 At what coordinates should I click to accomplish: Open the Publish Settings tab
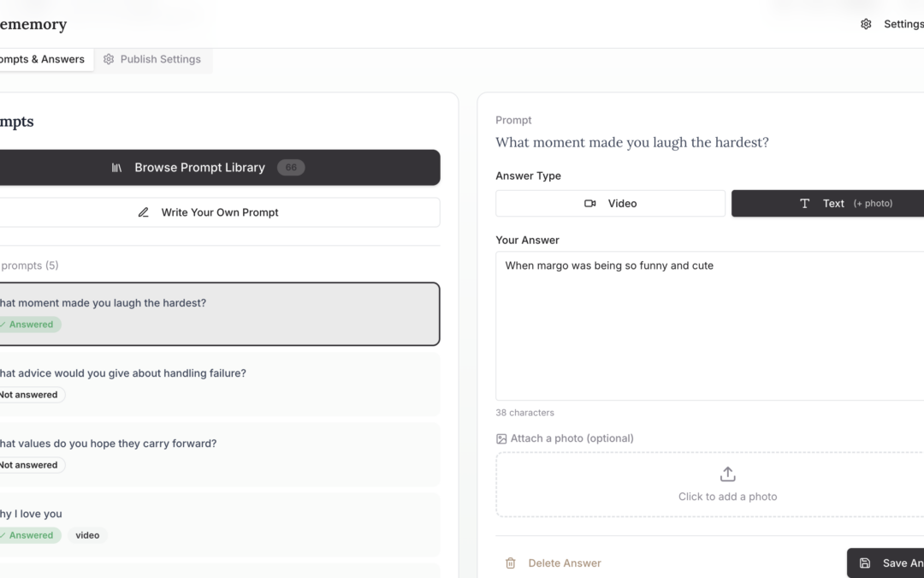click(152, 59)
